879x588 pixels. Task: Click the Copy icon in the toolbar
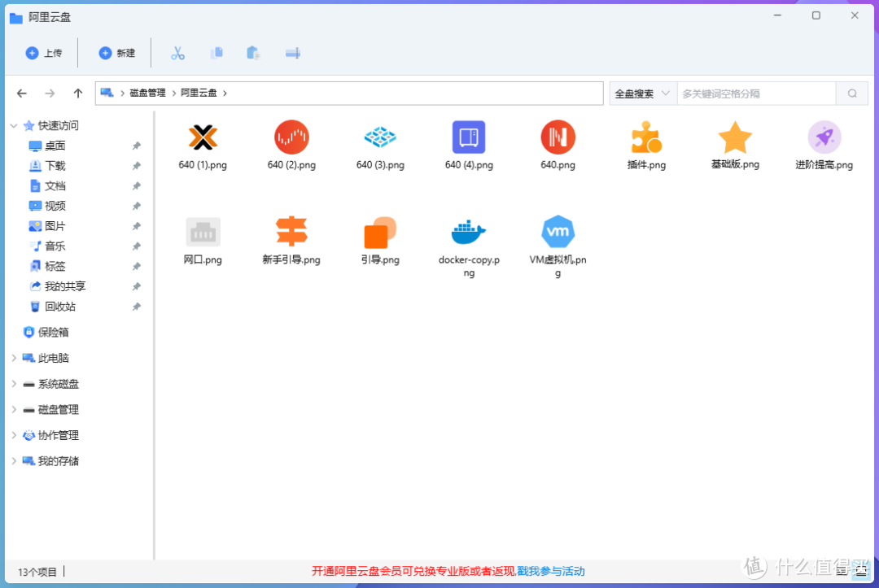pos(216,52)
